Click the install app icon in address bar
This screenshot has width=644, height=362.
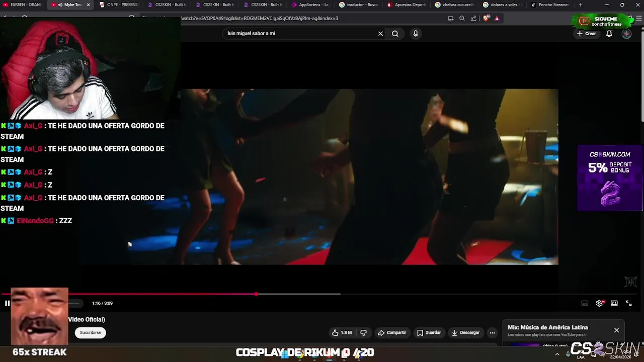(450, 18)
